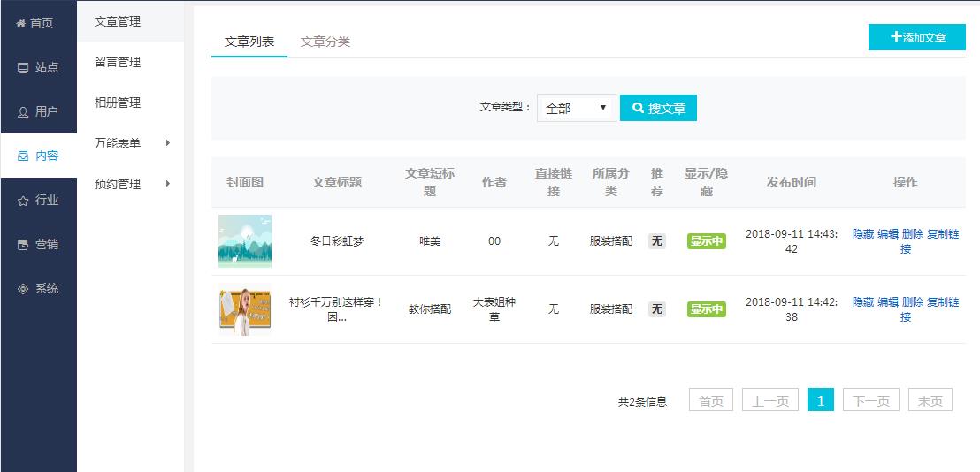Click 删除 link for 衬衫千万别这样穿 article
This screenshot has height=472, width=980.
pos(913,302)
